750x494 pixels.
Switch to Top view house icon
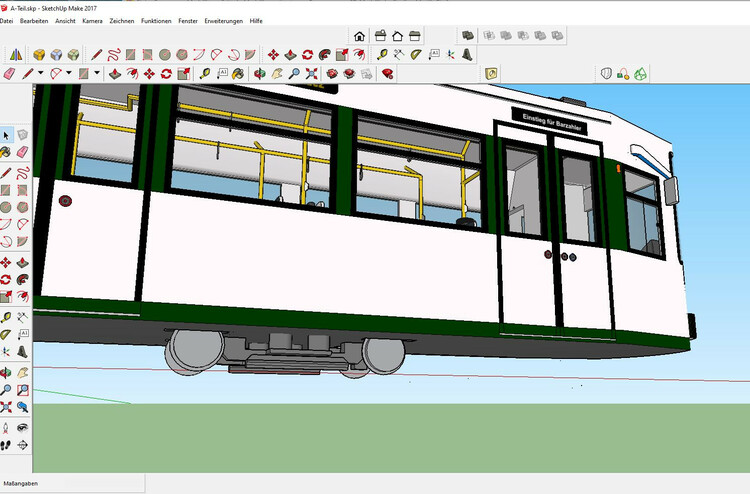point(380,36)
